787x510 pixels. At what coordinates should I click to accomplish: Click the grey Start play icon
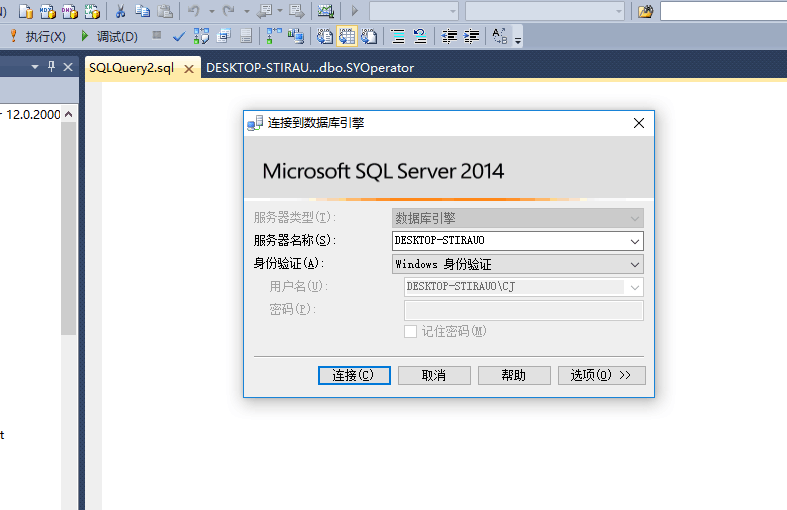pyautogui.click(x=354, y=11)
